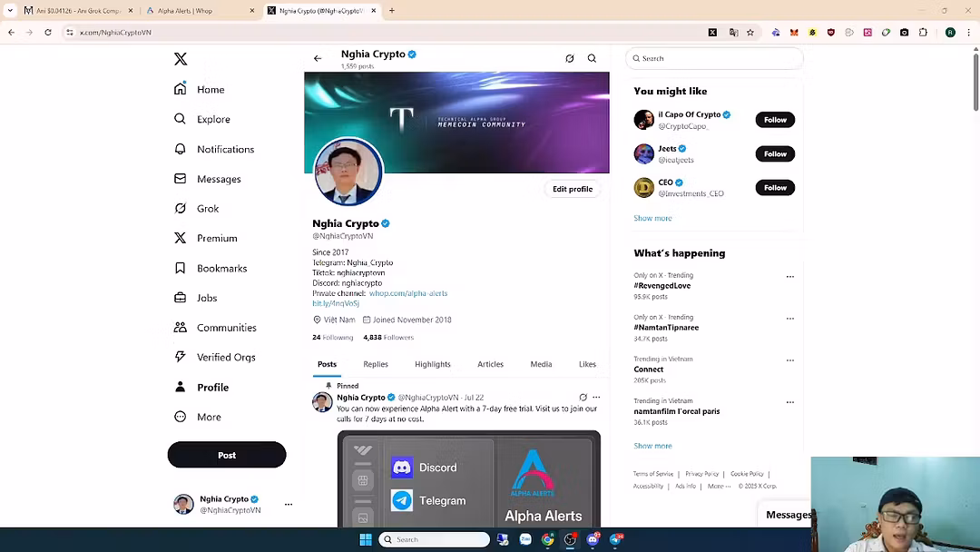980x552 pixels.
Task: Open the Chrome three-dot menu
Action: (969, 32)
